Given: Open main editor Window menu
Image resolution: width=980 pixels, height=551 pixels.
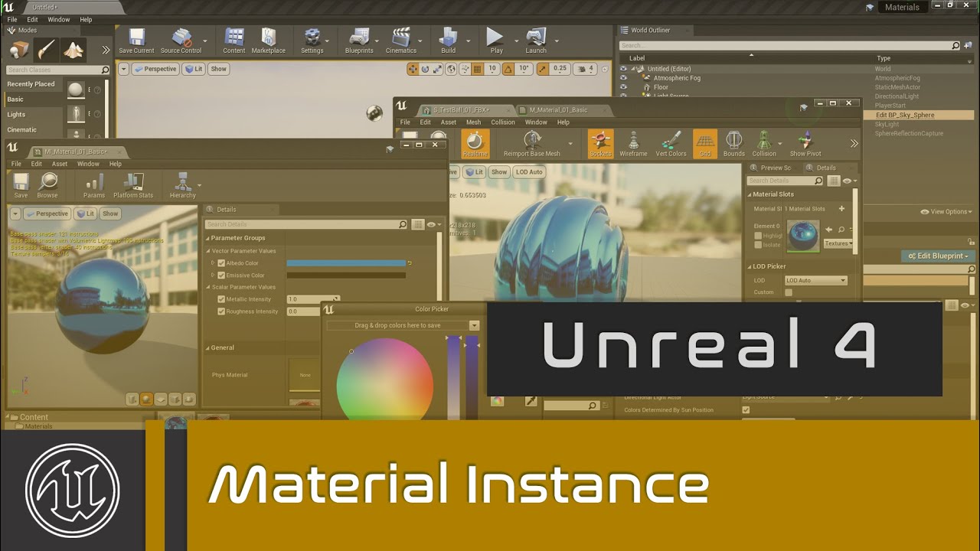Looking at the screenshot, I should click(x=59, y=19).
